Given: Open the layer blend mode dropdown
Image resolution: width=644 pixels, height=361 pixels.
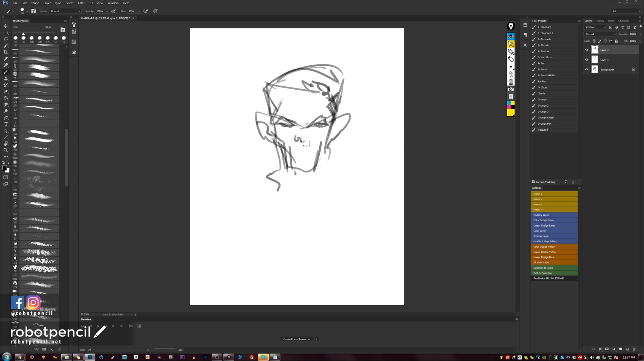Looking at the screenshot, I should pos(600,34).
